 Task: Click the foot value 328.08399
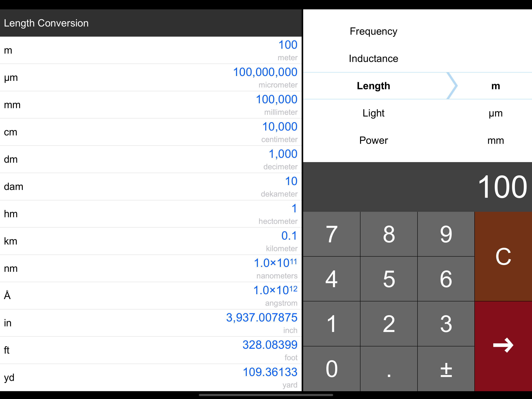pyautogui.click(x=270, y=345)
